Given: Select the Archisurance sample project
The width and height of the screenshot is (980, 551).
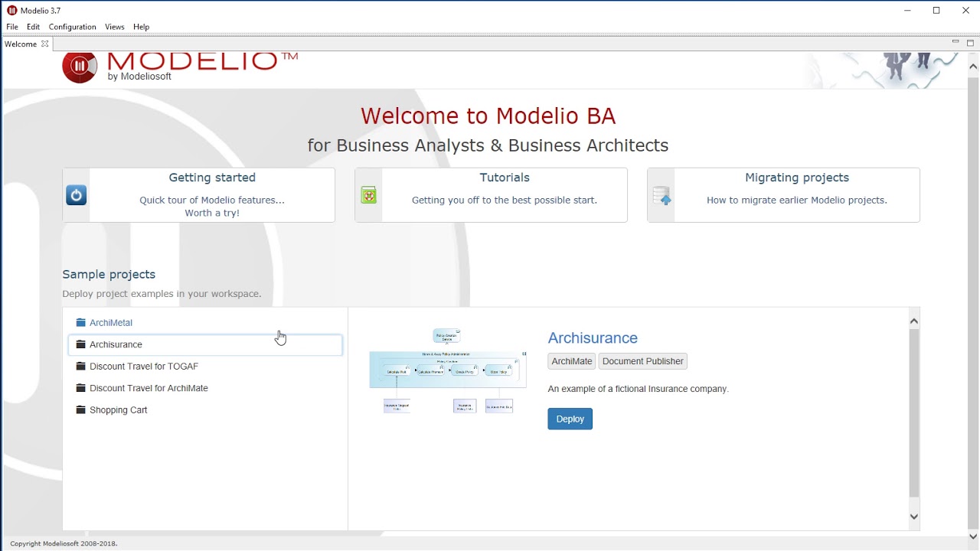Looking at the screenshot, I should coord(205,344).
